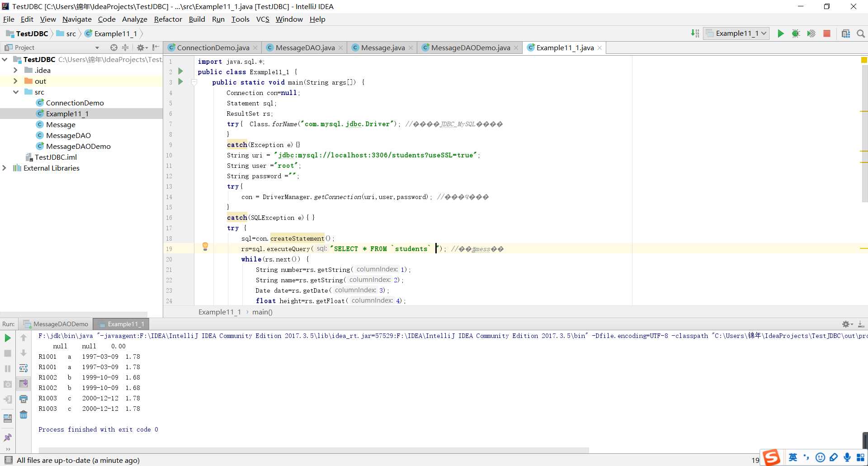The width and height of the screenshot is (868, 466).
Task: Click TestJDBC breadcrumb in navigation bar
Action: [27, 33]
